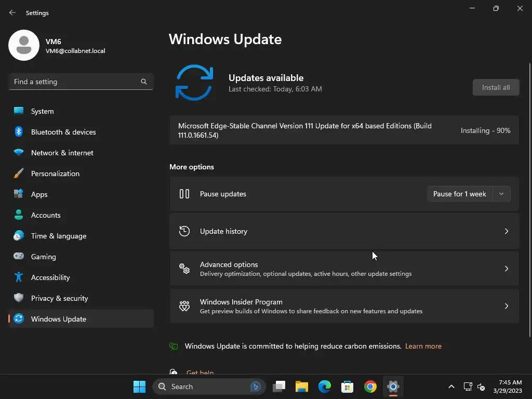532x399 pixels.
Task: Click the muted volume tray icon
Action: (481, 387)
